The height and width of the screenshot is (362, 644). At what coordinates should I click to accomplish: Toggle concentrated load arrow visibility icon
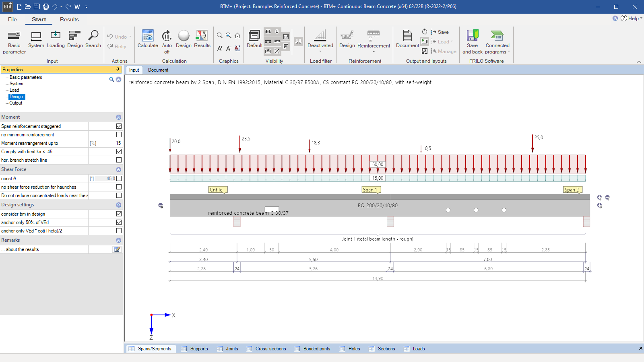[x=277, y=32]
